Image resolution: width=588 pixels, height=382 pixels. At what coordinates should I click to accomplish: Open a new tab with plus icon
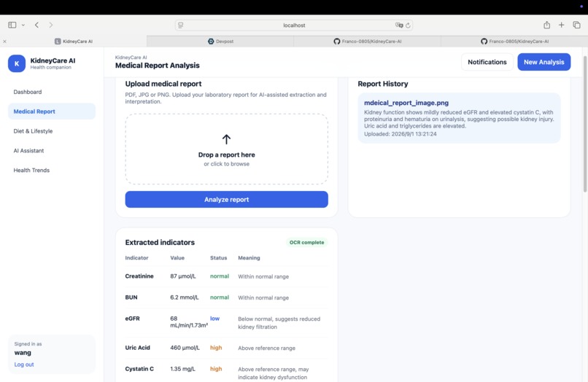click(562, 25)
